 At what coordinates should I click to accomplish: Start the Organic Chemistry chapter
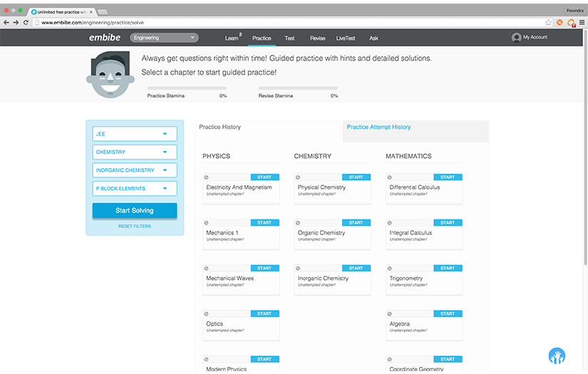356,222
